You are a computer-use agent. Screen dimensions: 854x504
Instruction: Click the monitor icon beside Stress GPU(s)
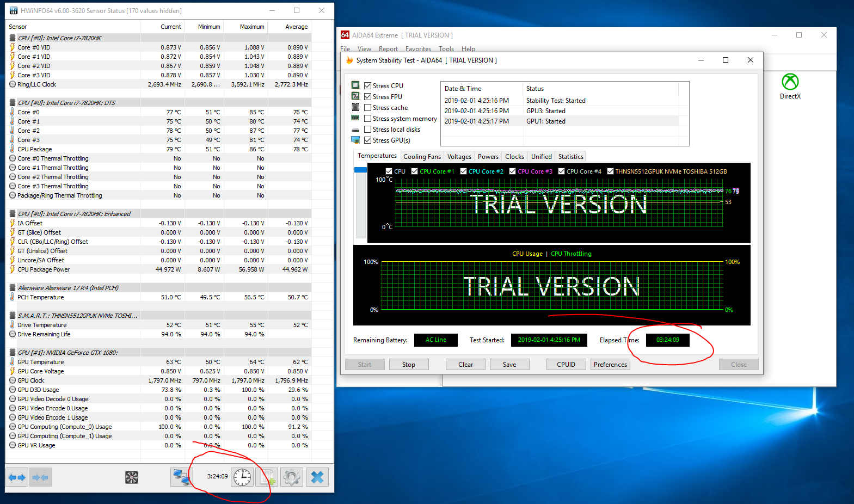pos(355,140)
